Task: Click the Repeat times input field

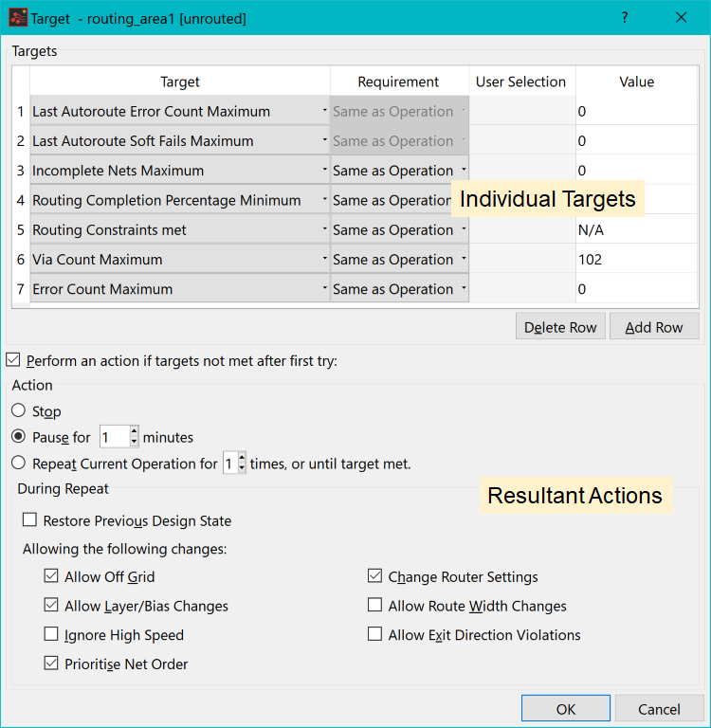Action: coord(229,464)
